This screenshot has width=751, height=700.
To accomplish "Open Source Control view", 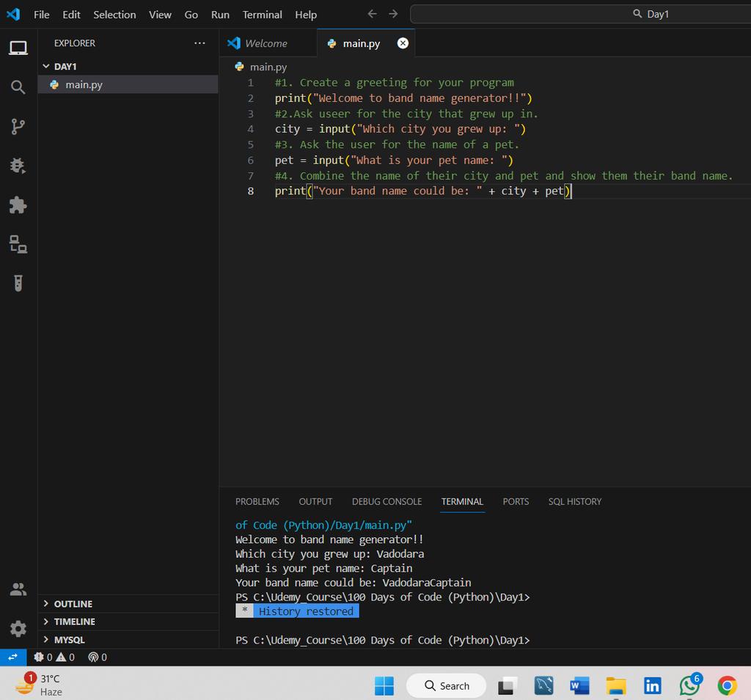I will 18,126.
